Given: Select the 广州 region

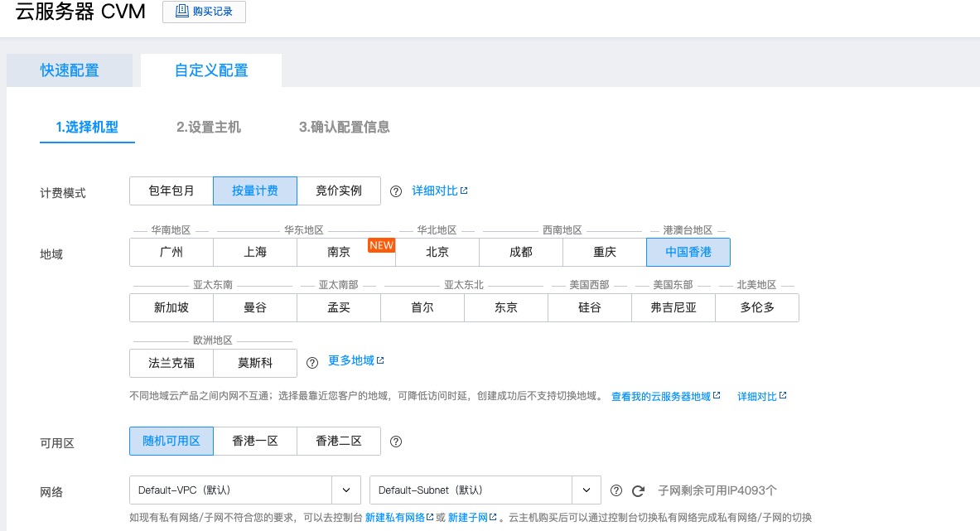Looking at the screenshot, I should tap(171, 252).
